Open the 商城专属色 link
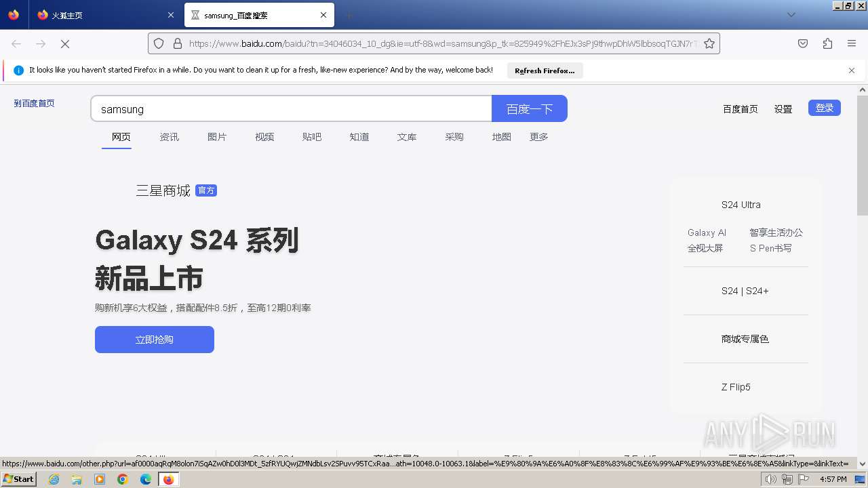The height and width of the screenshot is (488, 868). click(745, 339)
